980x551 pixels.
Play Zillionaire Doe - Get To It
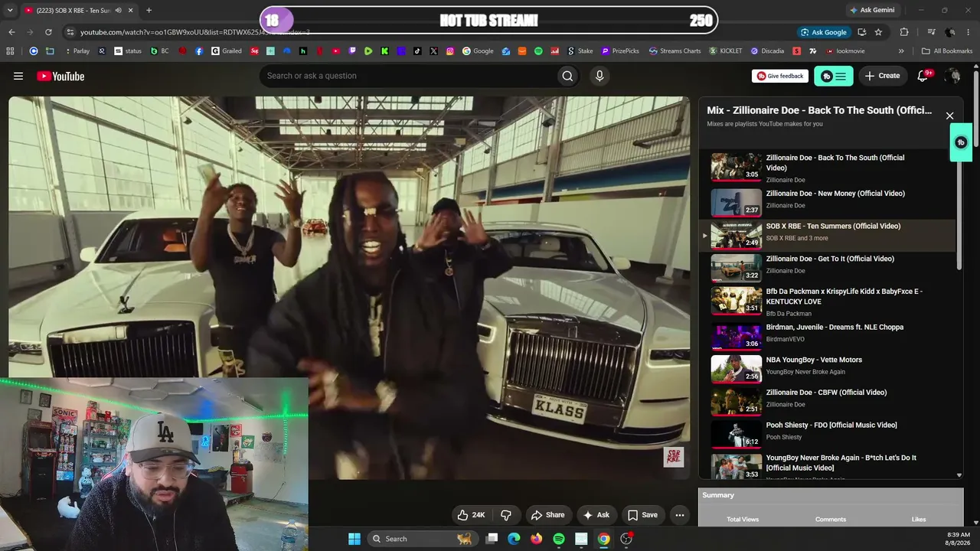point(827,268)
